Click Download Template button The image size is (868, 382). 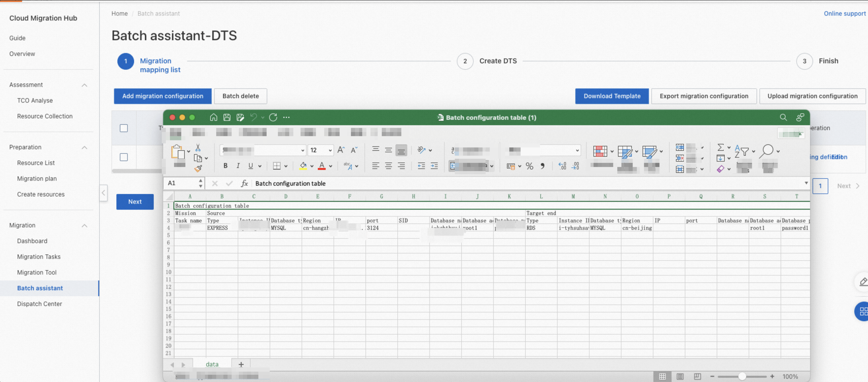pyautogui.click(x=612, y=96)
